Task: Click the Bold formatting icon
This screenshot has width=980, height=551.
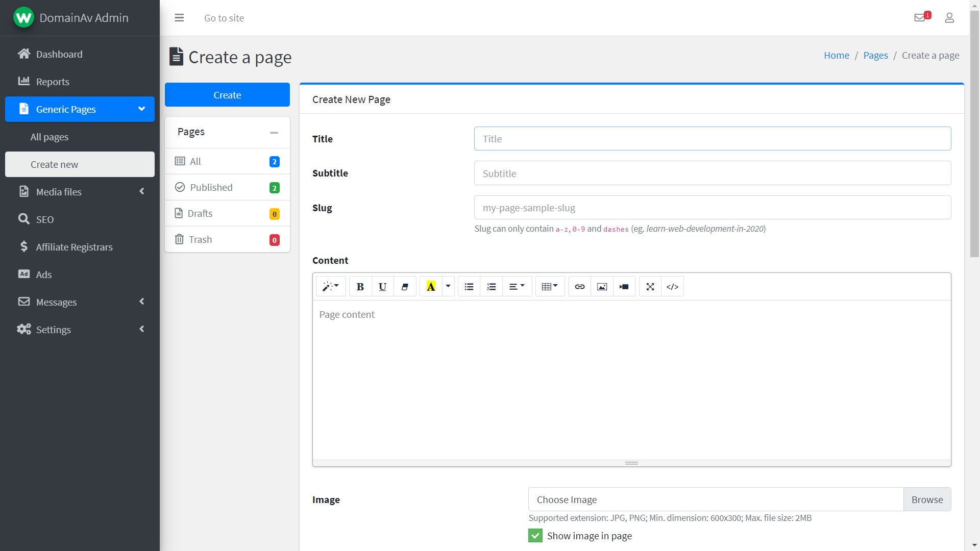Action: (x=360, y=287)
